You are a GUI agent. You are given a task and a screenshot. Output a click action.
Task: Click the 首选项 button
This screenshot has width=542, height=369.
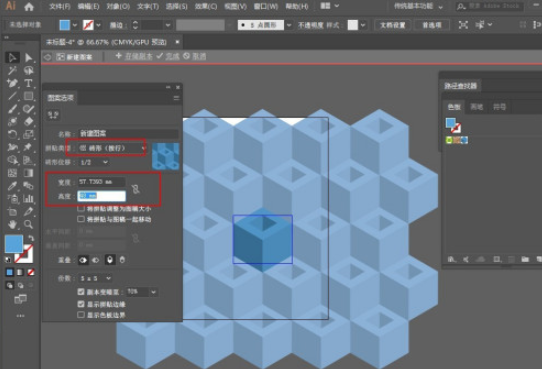432,25
